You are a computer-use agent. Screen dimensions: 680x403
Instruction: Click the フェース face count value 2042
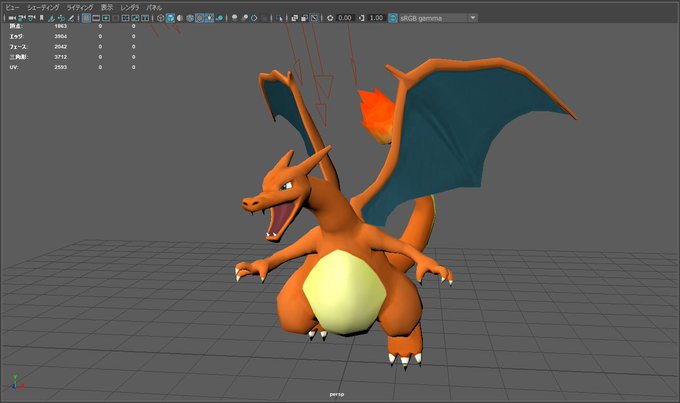pos(61,46)
